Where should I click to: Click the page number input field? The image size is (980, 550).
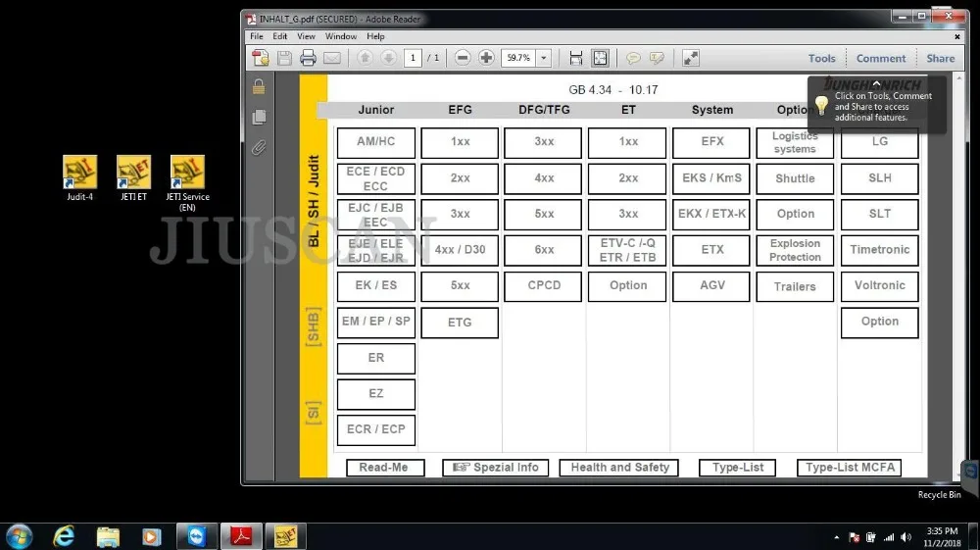pyautogui.click(x=413, y=58)
